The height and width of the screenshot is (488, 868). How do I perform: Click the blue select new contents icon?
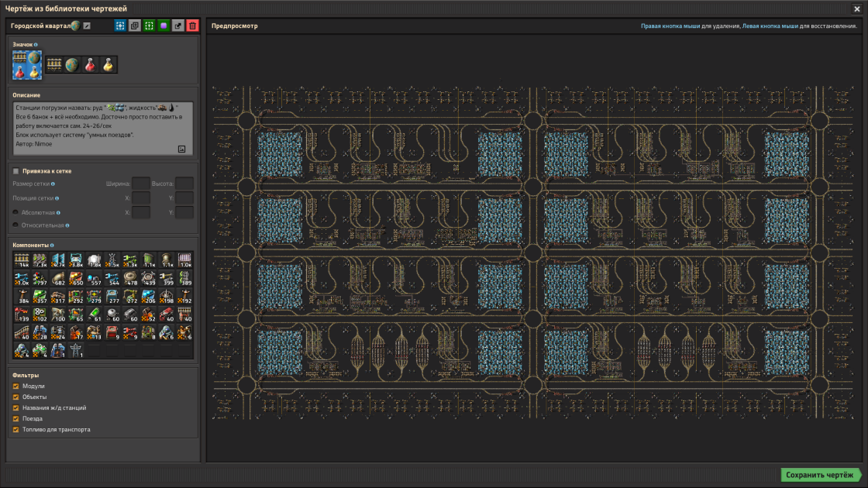(x=120, y=26)
